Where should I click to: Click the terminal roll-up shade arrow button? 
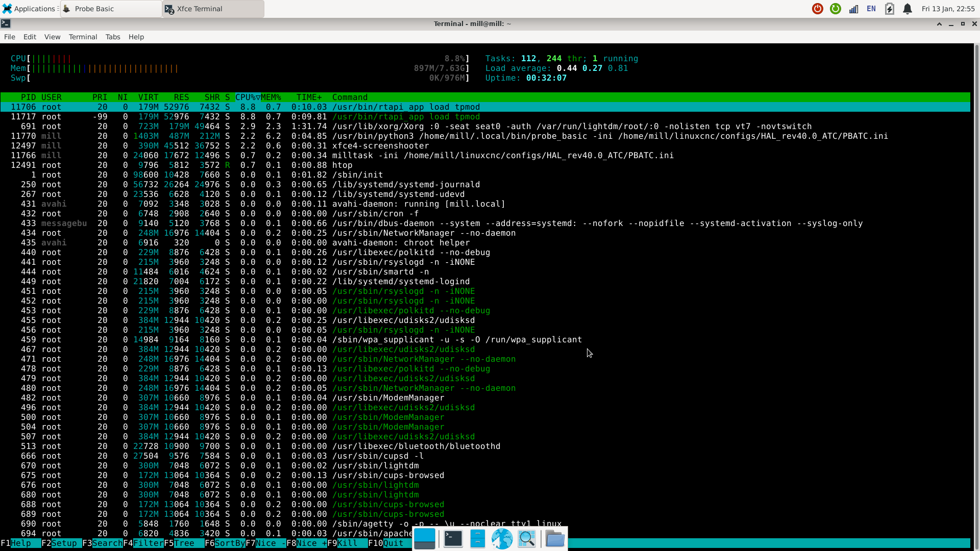pyautogui.click(x=939, y=23)
